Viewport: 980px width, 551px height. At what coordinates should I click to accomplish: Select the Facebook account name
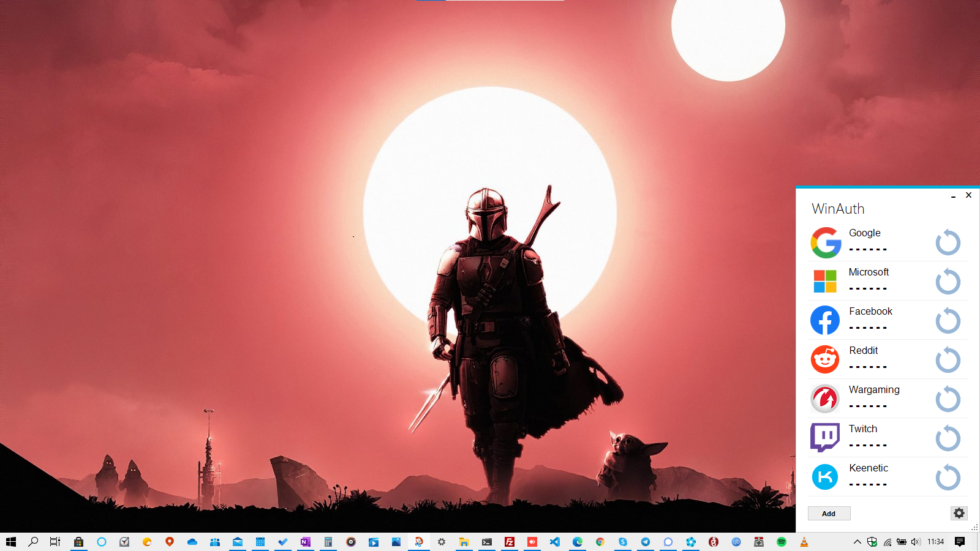pos(870,311)
